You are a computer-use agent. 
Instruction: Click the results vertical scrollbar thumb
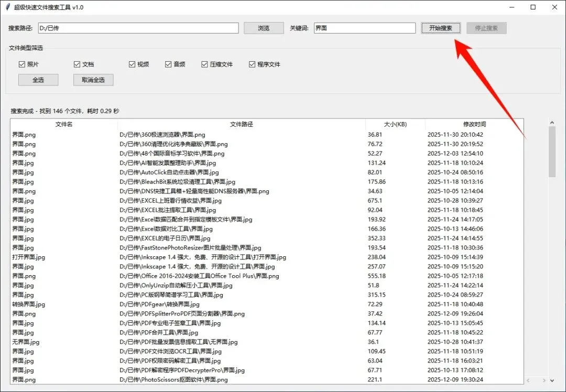coord(552,152)
